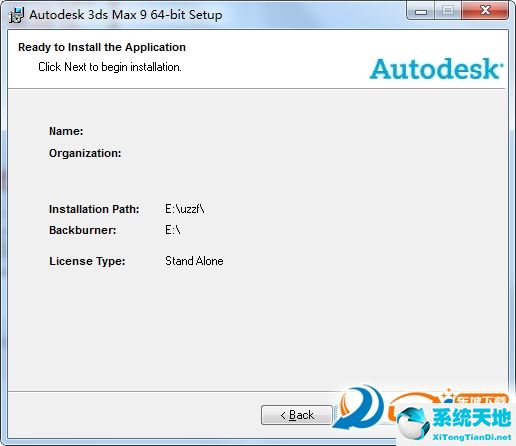
Task: Click the Backburner label
Action: tap(83, 230)
